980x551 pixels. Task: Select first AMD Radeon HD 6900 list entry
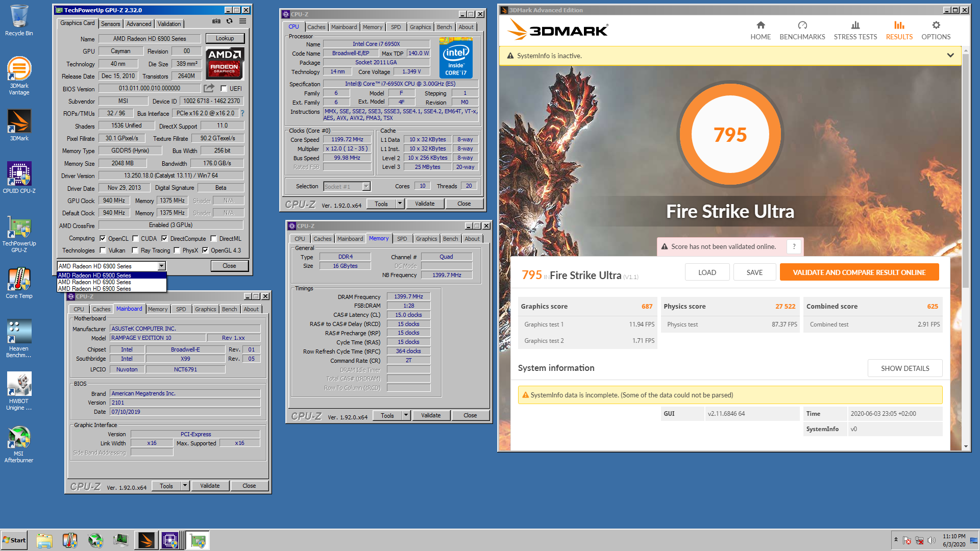[112, 275]
